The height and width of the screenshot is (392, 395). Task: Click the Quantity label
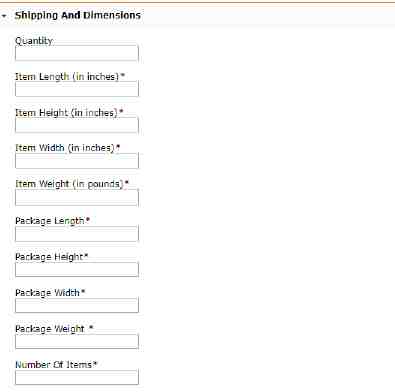coord(34,41)
